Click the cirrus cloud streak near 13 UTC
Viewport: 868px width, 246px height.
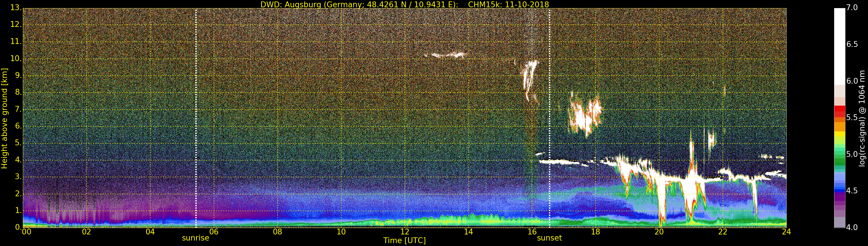(446, 55)
